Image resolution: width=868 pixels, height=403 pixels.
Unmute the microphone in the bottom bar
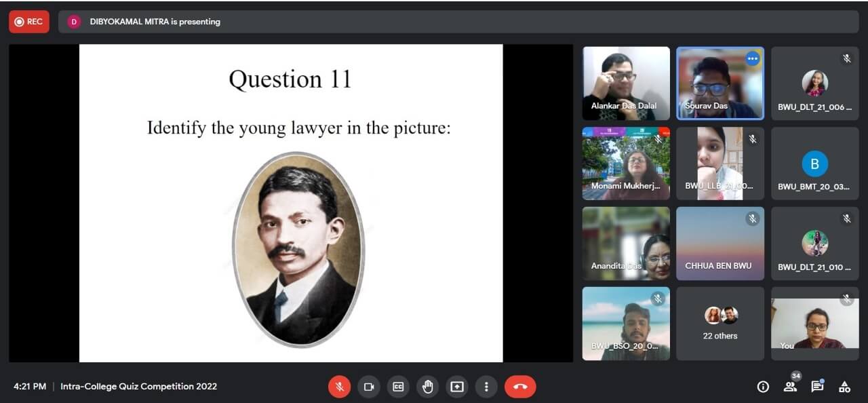340,387
